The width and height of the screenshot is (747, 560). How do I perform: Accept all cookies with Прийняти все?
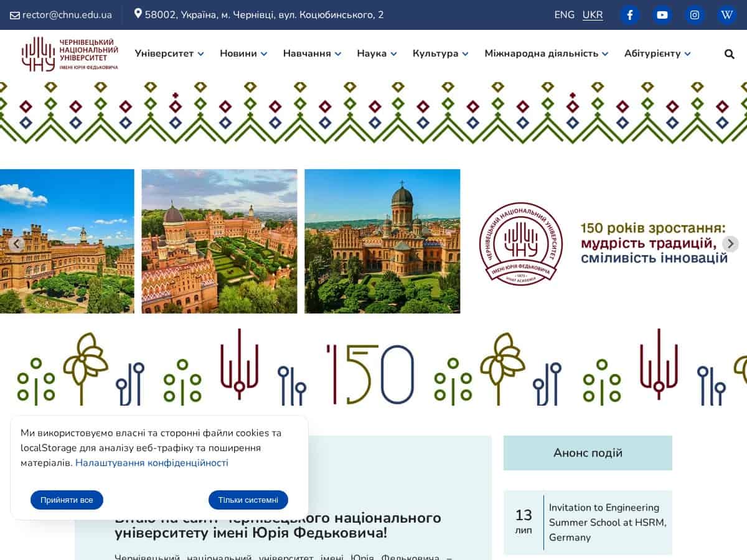coord(67,500)
